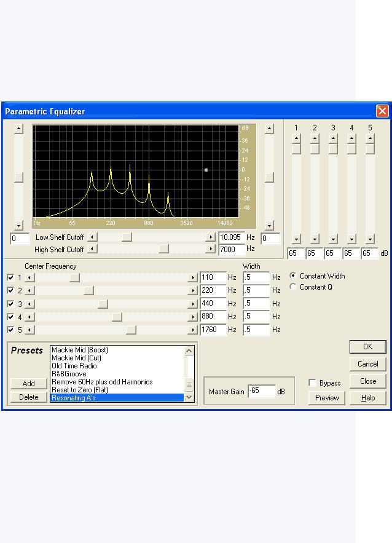The image size is (392, 543).
Task: Close the Parametric Equalizer window
Action: (382, 111)
